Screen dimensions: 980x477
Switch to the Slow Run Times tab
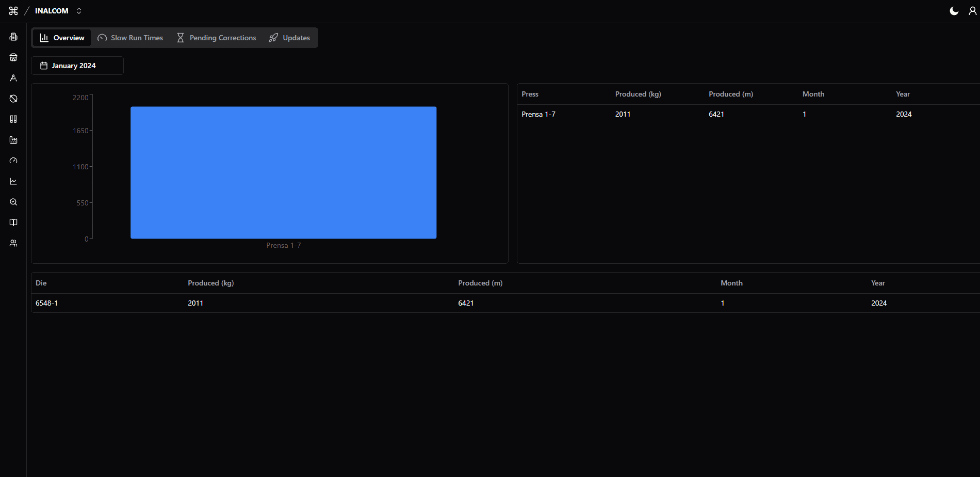point(130,38)
